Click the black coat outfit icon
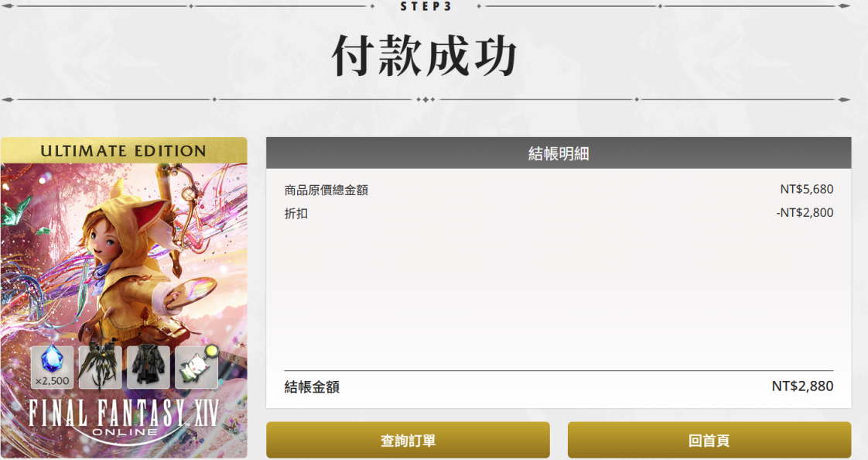The height and width of the screenshot is (460, 868). [x=149, y=367]
